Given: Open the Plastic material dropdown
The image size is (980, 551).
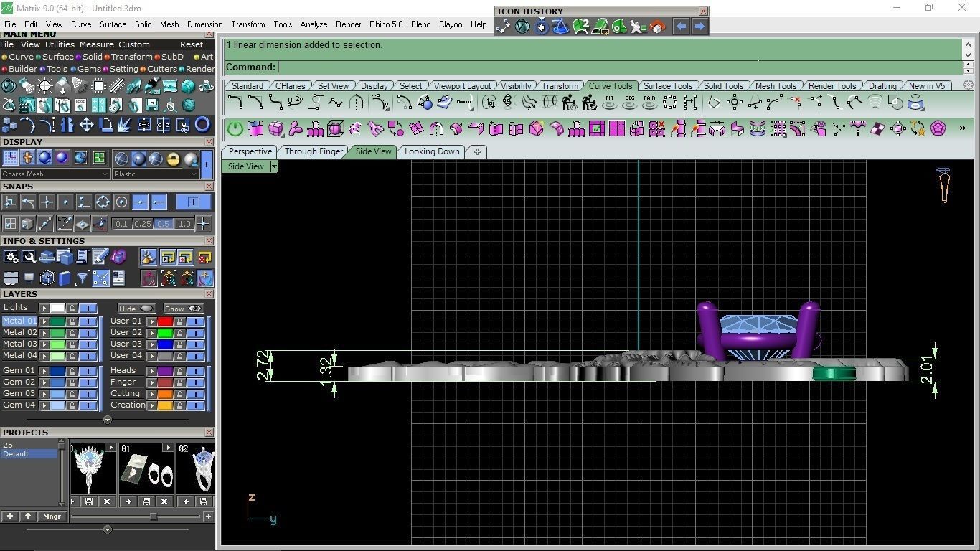Looking at the screenshot, I should coord(155,174).
